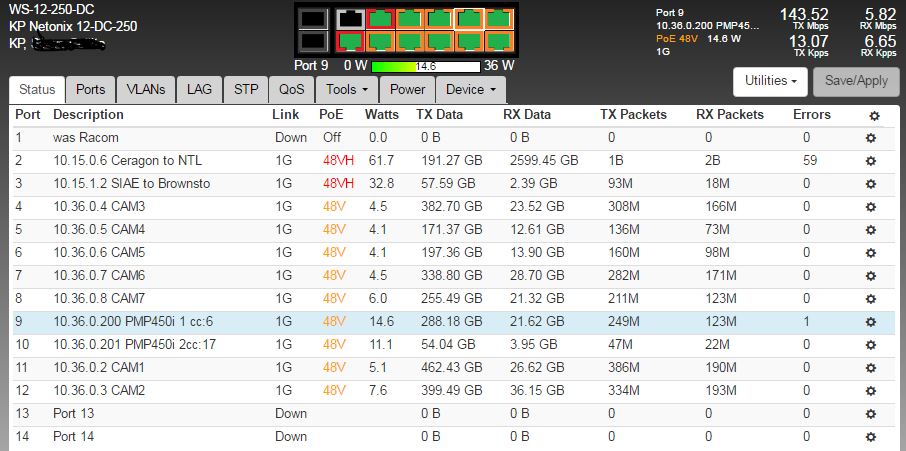Open gear settings for PMP450i 1 cc:6 row
This screenshot has width=906, height=451.
pyautogui.click(x=870, y=321)
